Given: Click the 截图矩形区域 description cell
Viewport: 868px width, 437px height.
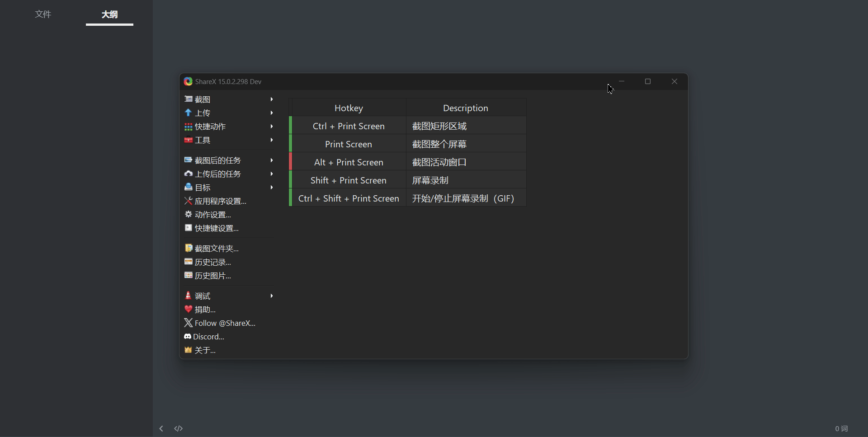Looking at the screenshot, I should (466, 126).
